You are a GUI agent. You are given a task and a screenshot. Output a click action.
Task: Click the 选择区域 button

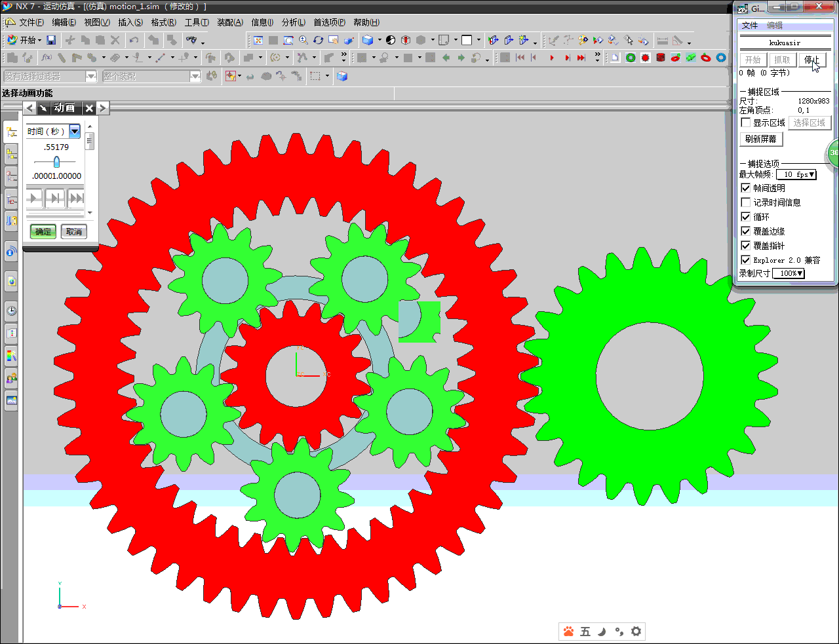[x=810, y=123]
